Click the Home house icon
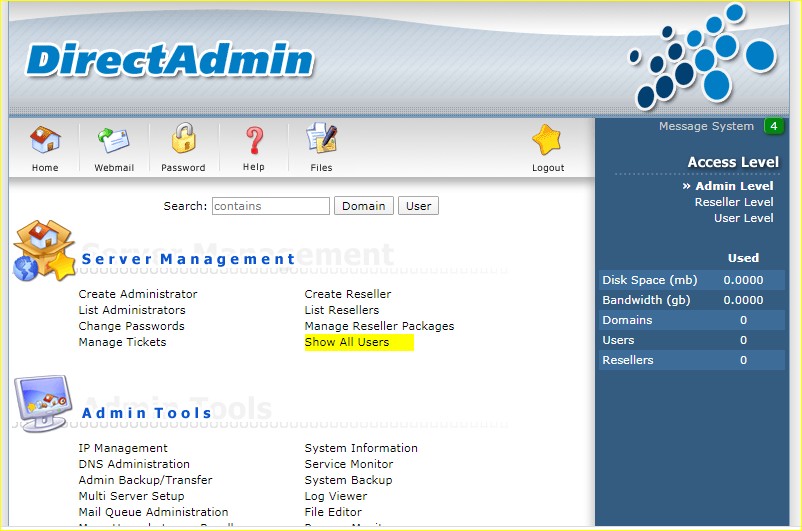The height and width of the screenshot is (531, 802). pyautogui.click(x=45, y=139)
